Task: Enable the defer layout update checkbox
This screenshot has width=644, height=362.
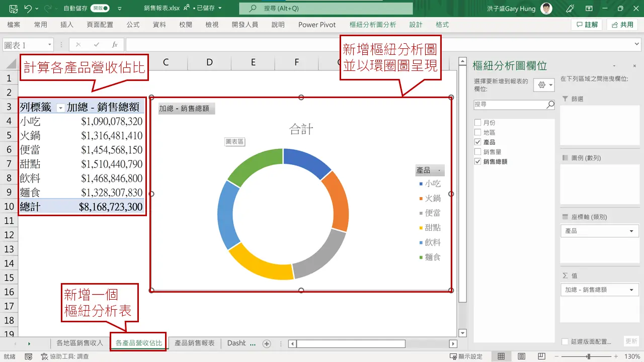Action: tap(565, 341)
